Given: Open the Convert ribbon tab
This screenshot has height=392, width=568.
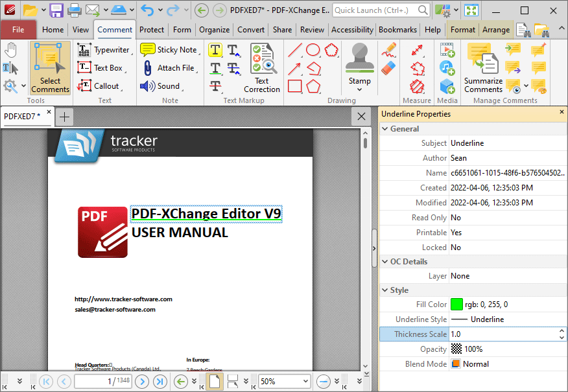Looking at the screenshot, I should click(251, 30).
